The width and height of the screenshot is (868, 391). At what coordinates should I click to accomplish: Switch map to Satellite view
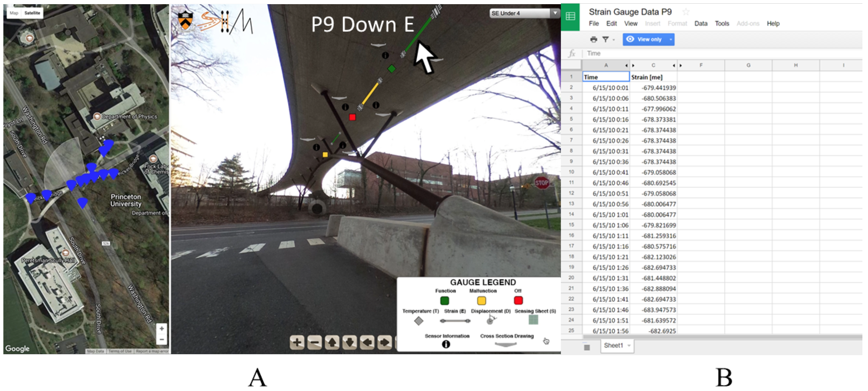32,13
